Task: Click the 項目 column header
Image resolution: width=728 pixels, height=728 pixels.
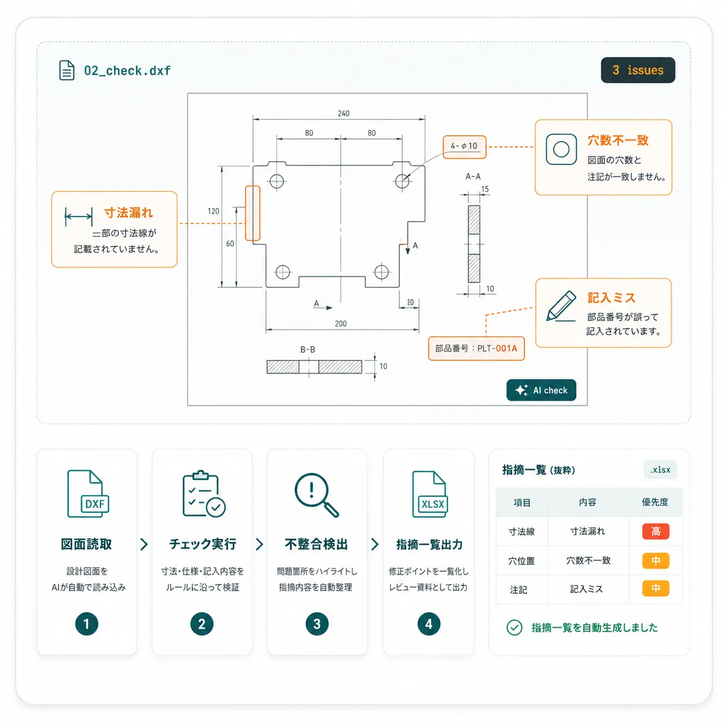Action: (x=522, y=502)
